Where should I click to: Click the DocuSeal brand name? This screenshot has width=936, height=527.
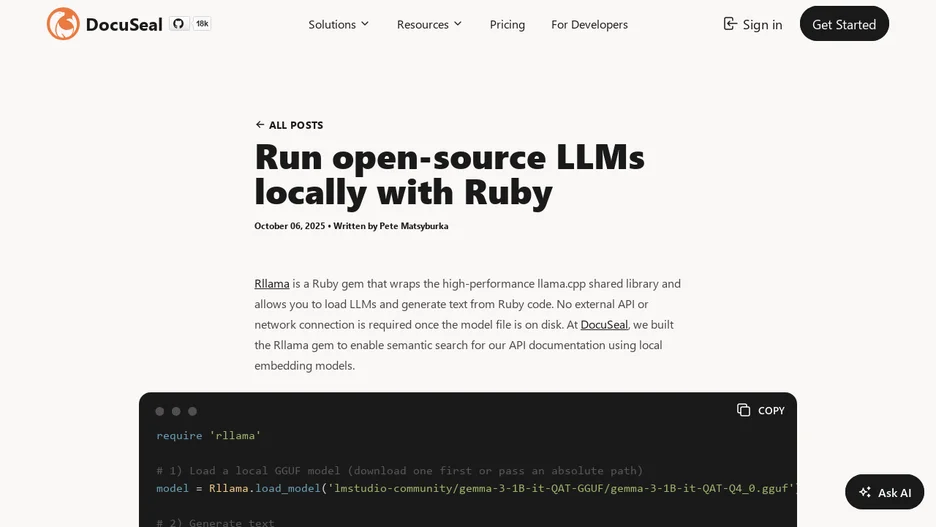[124, 24]
